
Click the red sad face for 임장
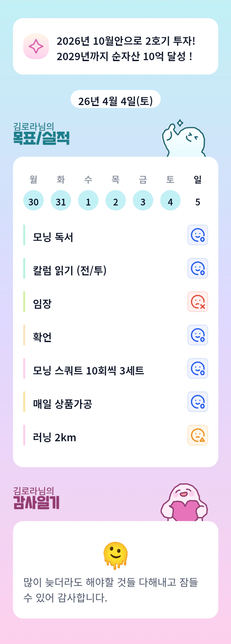(198, 302)
